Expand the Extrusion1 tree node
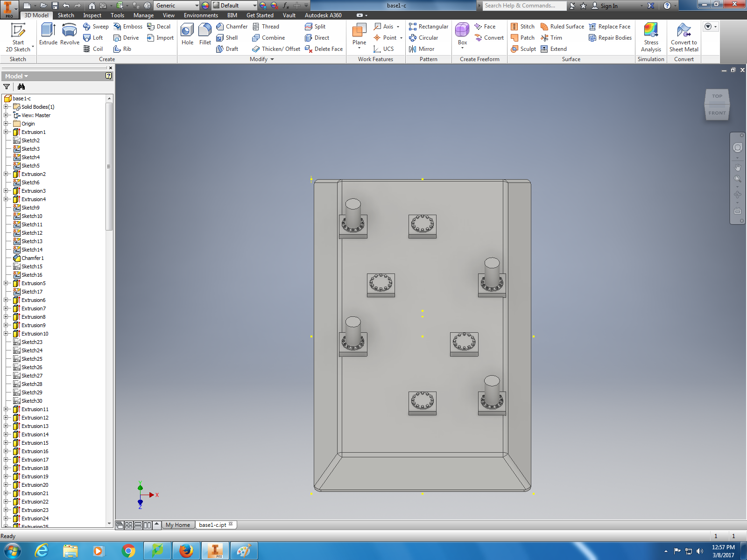The height and width of the screenshot is (560, 747). click(6, 132)
